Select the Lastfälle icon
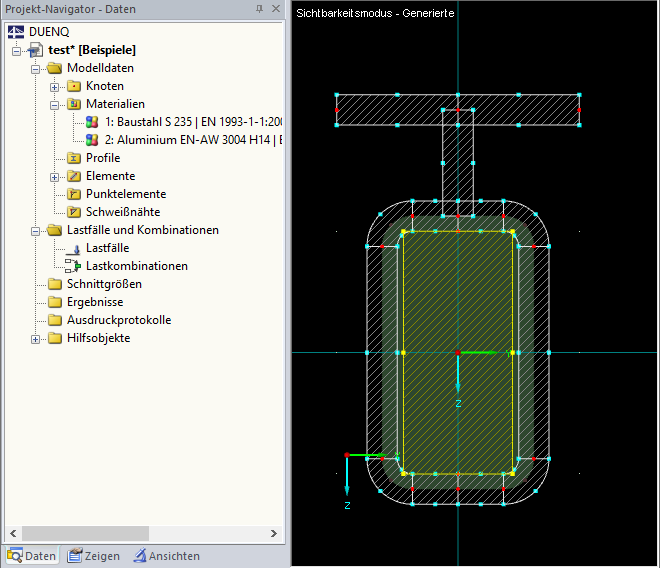 (74, 249)
